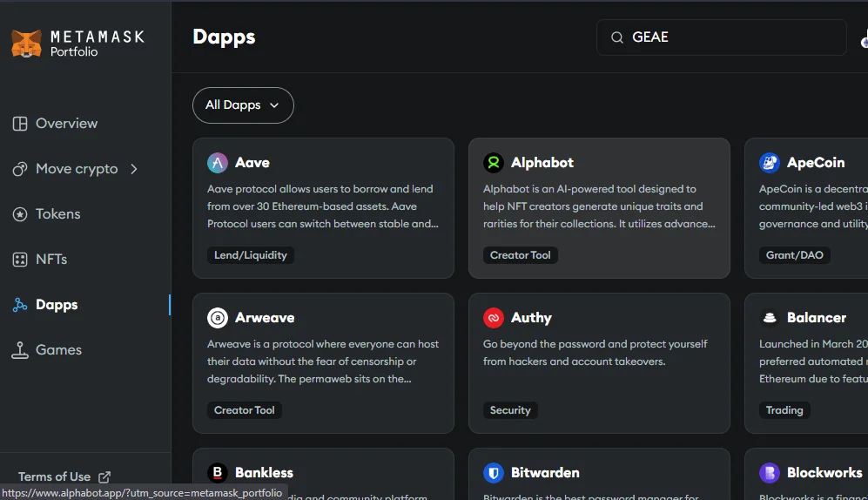Click the Bankless logo icon

tap(218, 473)
